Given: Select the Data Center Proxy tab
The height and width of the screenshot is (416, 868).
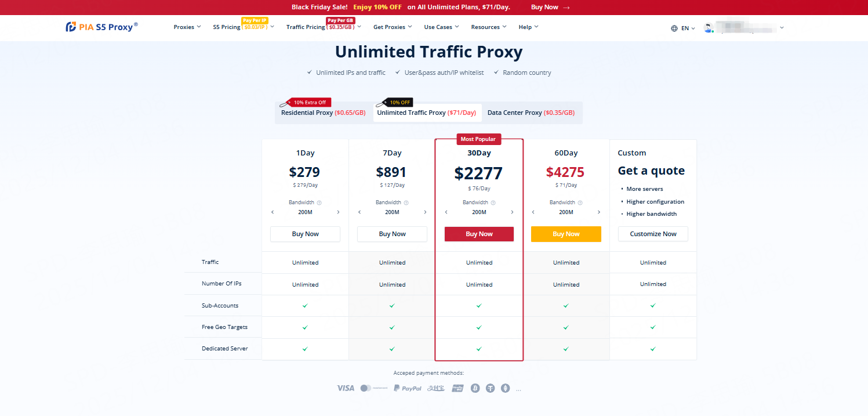Looking at the screenshot, I should click(x=531, y=113).
